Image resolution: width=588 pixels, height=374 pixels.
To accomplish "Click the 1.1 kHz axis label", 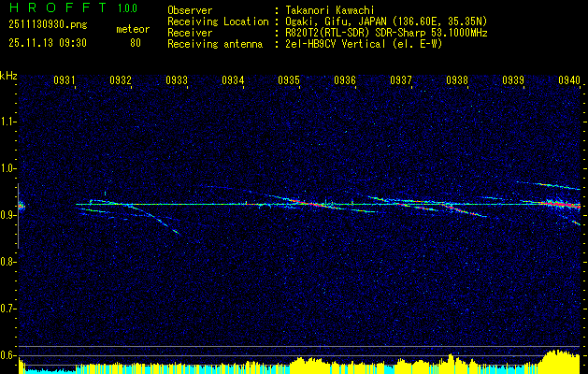I will (7, 122).
